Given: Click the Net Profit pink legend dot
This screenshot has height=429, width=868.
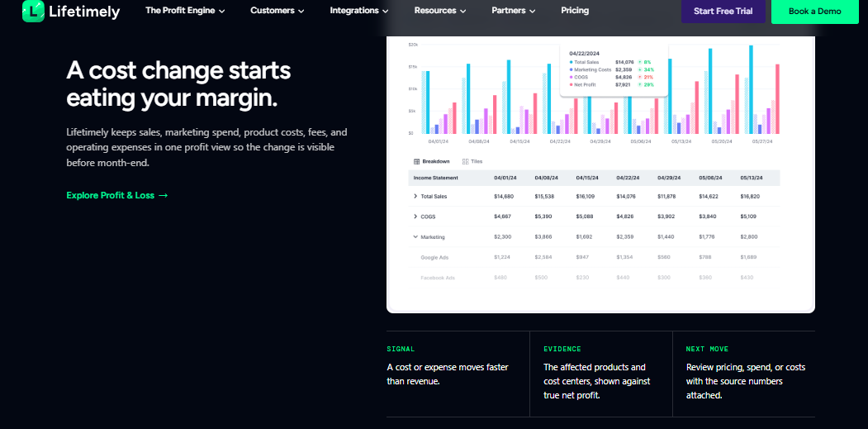Looking at the screenshot, I should (571, 85).
